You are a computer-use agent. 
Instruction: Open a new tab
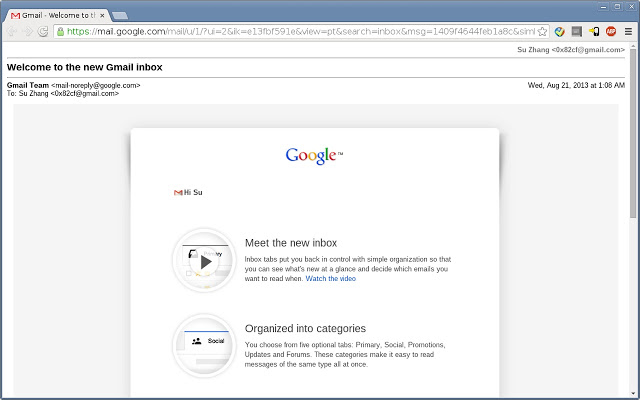click(x=120, y=16)
